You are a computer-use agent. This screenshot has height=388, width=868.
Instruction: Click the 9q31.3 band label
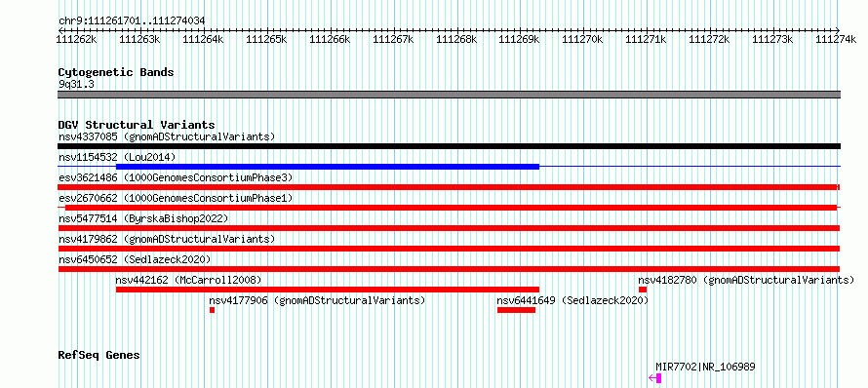[x=75, y=84]
